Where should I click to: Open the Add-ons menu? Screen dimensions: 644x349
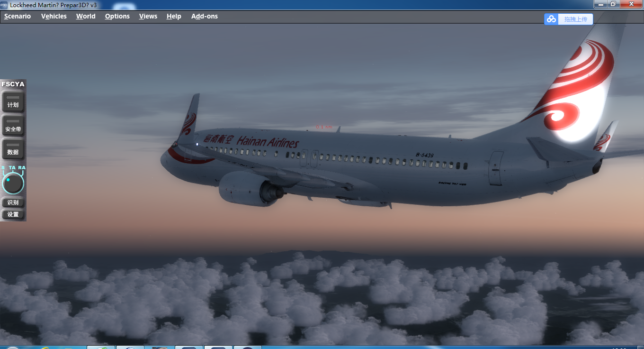(x=205, y=16)
